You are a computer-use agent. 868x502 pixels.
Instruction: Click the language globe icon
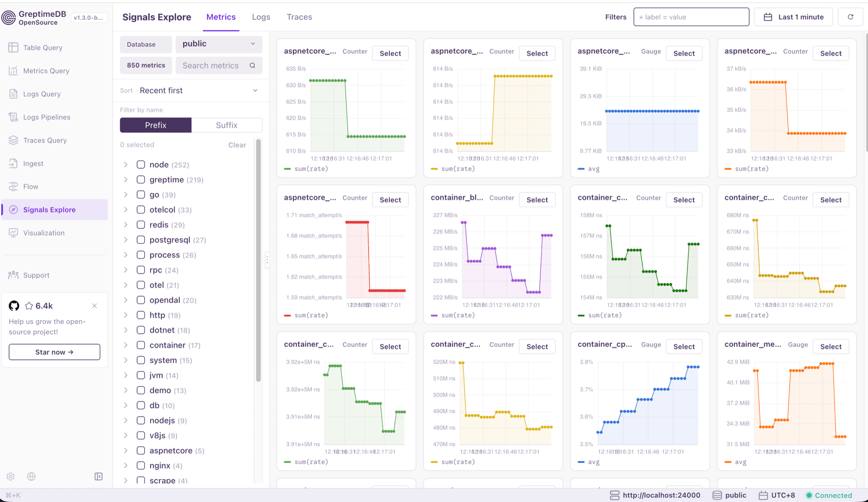point(31,476)
